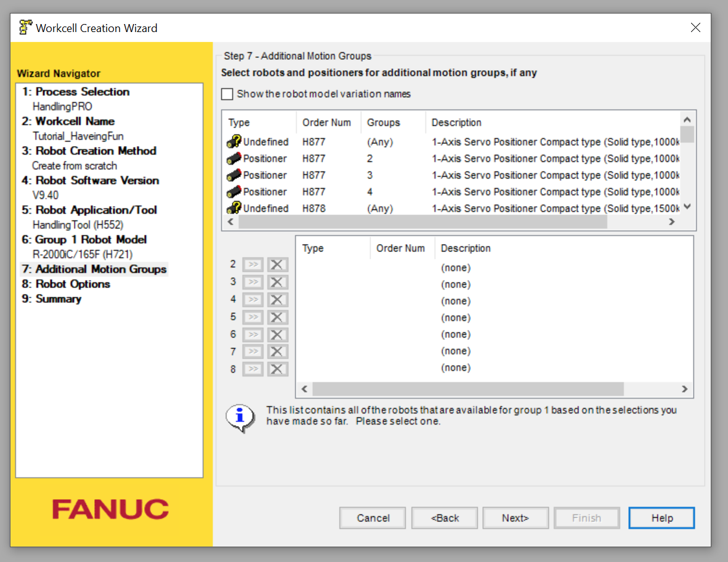The height and width of the screenshot is (562, 728).
Task: Select Tutorial_HaveingFun workcell name entry
Action: [x=78, y=136]
